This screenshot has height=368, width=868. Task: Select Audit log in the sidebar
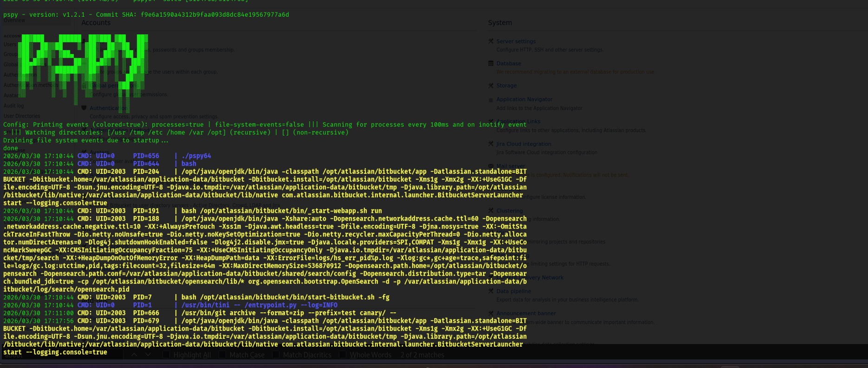pos(13,106)
